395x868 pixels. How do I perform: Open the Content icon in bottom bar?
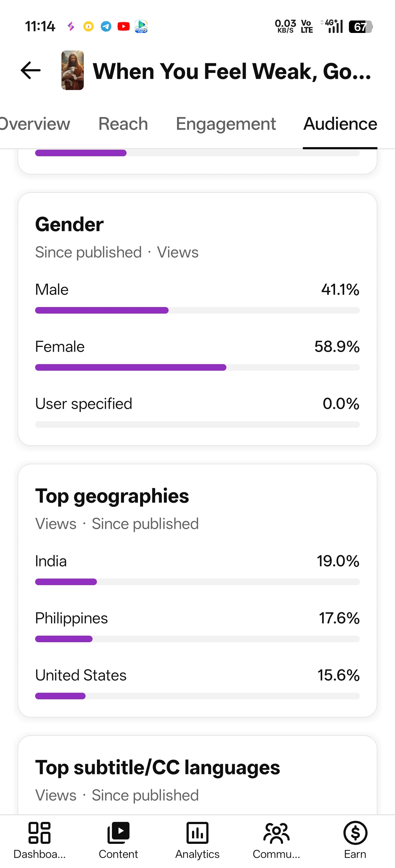pos(118,833)
